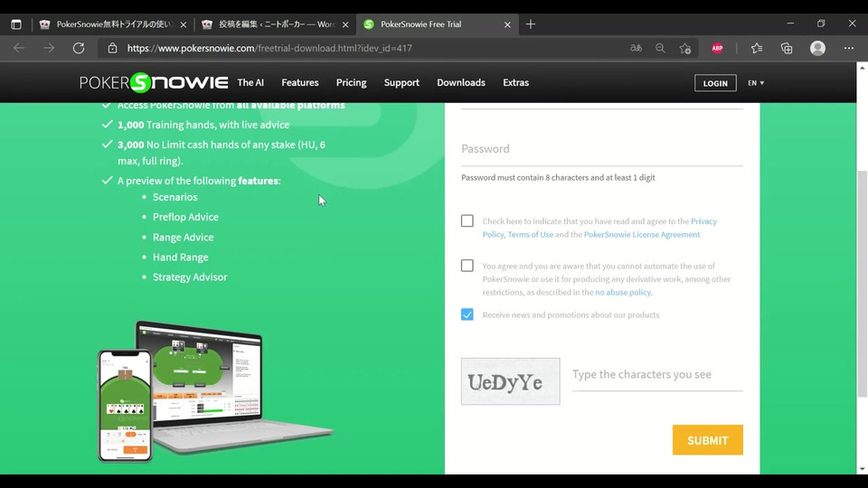Viewport: 868px width, 488px height.
Task: Click the zoom magnifier icon in address bar
Action: coord(660,48)
